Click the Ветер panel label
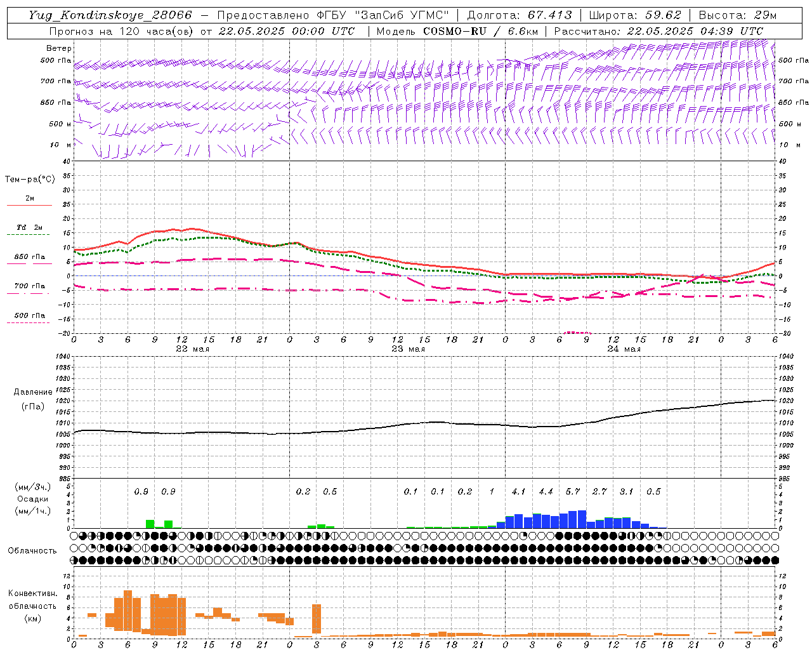Image resolution: width=812 pixels, height=650 pixels. point(59,48)
